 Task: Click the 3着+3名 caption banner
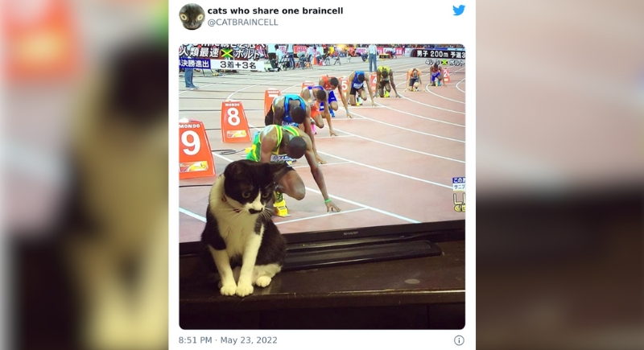237,65
